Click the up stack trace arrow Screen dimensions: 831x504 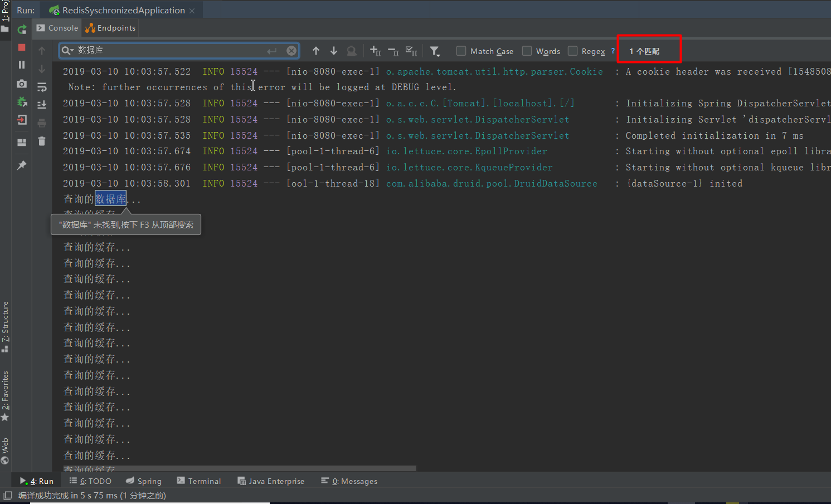click(42, 51)
